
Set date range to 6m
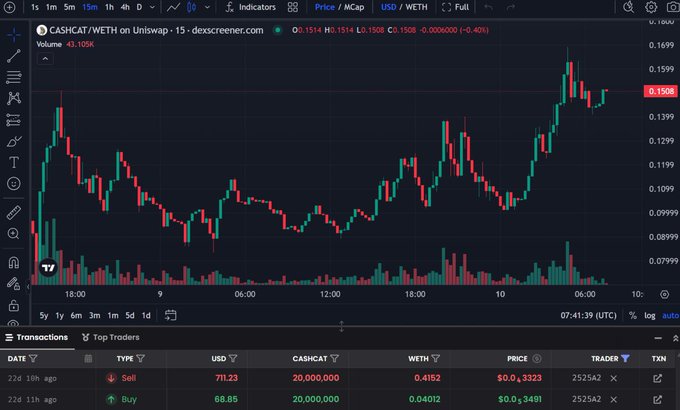click(x=76, y=315)
